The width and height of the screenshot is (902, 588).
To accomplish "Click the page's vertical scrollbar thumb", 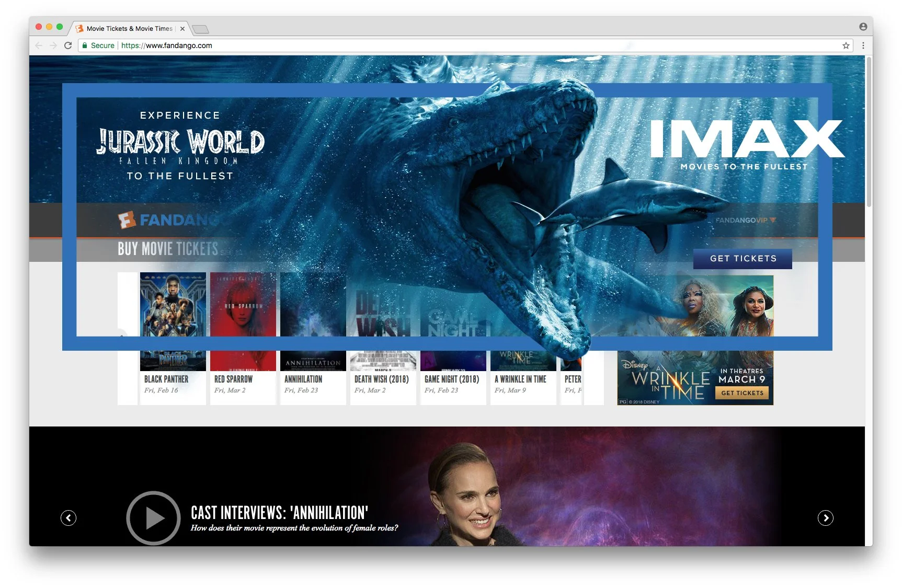I will (869, 131).
